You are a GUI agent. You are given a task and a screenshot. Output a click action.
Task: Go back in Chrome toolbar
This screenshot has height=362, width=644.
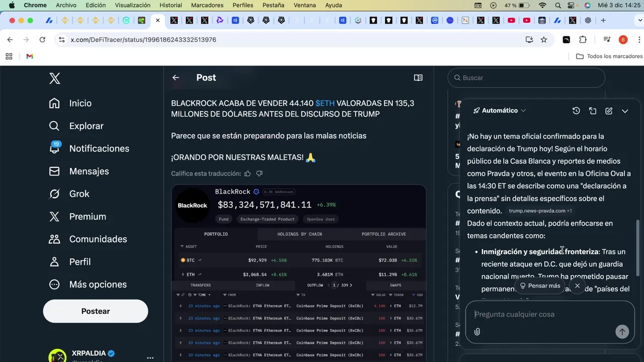(10, 40)
